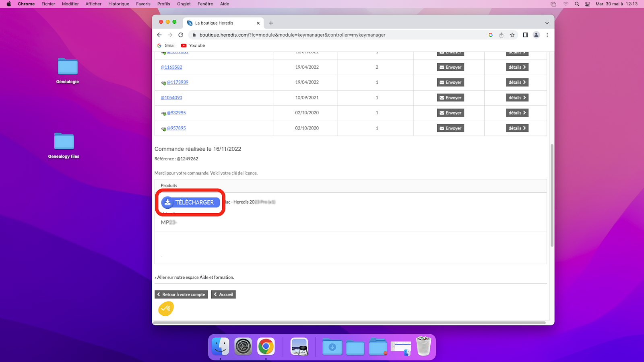
Task: Open order link @1054090
Action: [x=171, y=98]
